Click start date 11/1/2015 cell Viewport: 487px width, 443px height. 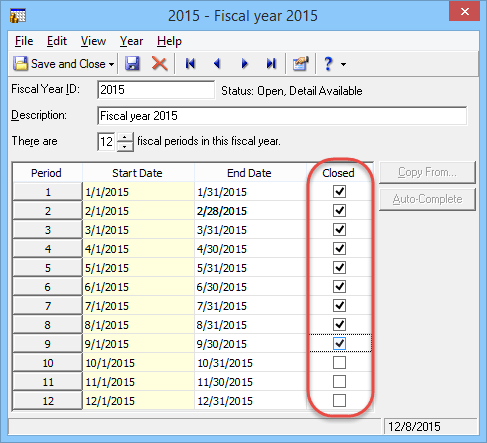[x=138, y=382]
